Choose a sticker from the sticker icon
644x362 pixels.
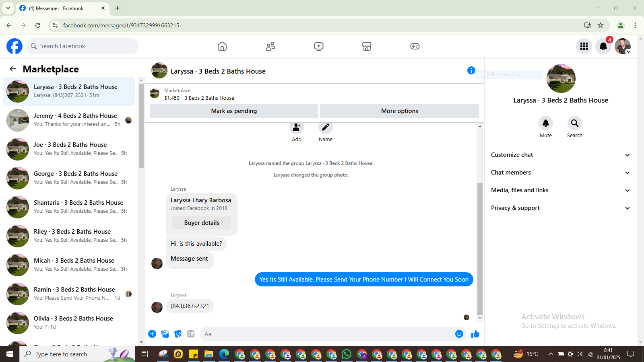pos(178,334)
